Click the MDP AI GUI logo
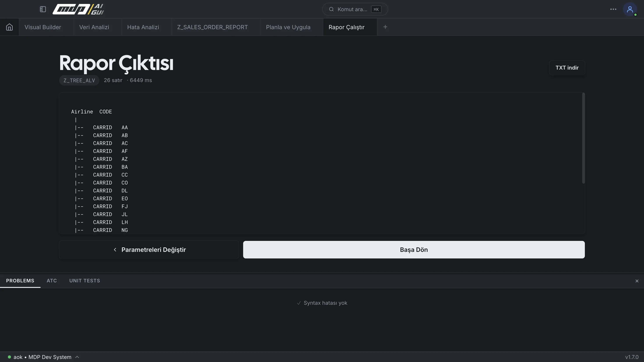This screenshot has width=644, height=362. (x=78, y=9)
